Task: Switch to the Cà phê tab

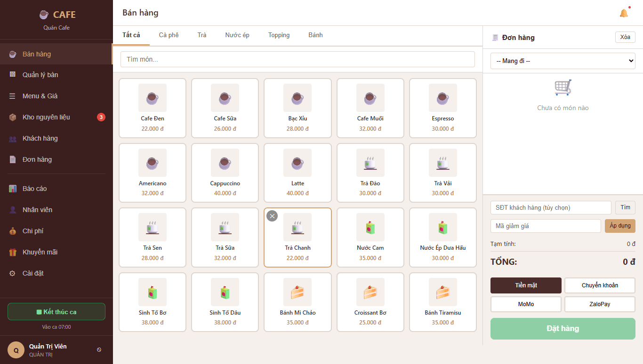Action: click(x=169, y=35)
